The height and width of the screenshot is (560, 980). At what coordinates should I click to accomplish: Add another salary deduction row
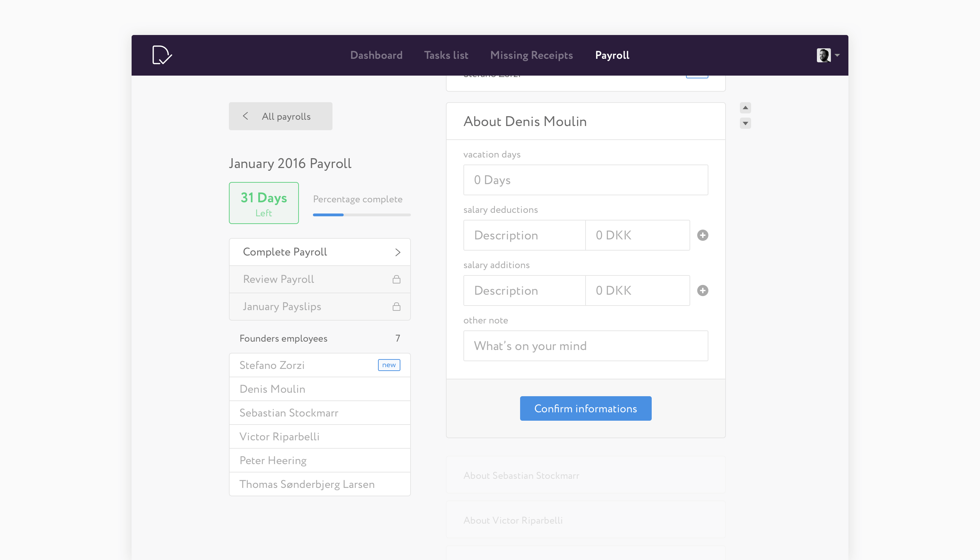pyautogui.click(x=702, y=236)
